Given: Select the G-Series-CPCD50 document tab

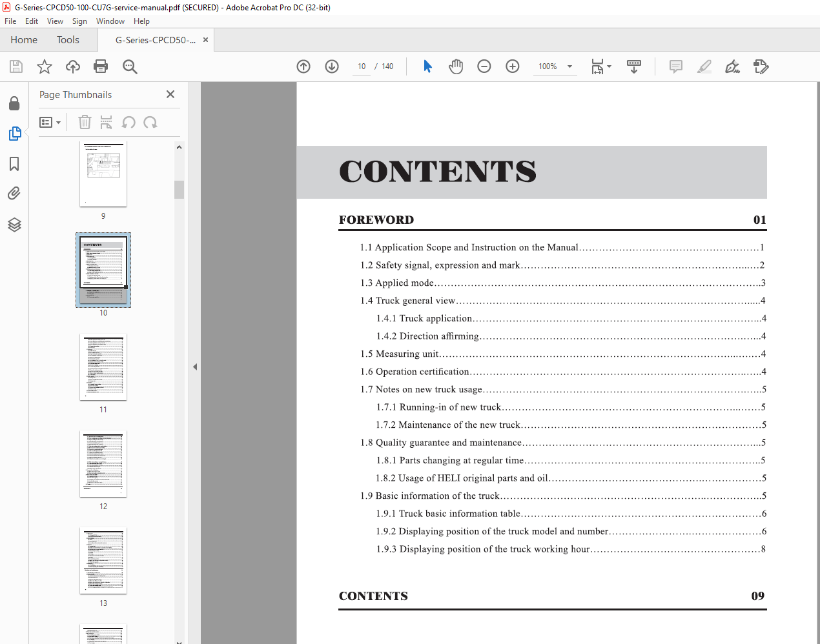Looking at the screenshot, I should [155, 40].
